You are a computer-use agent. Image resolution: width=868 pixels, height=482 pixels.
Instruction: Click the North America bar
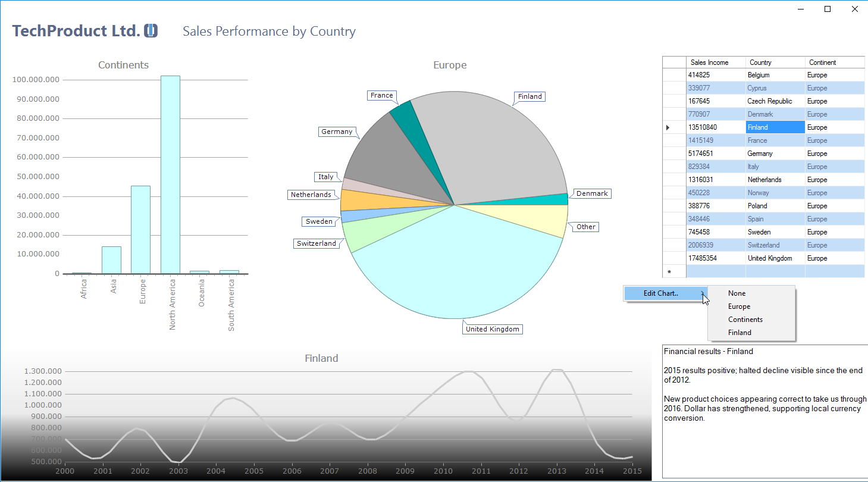(170, 174)
